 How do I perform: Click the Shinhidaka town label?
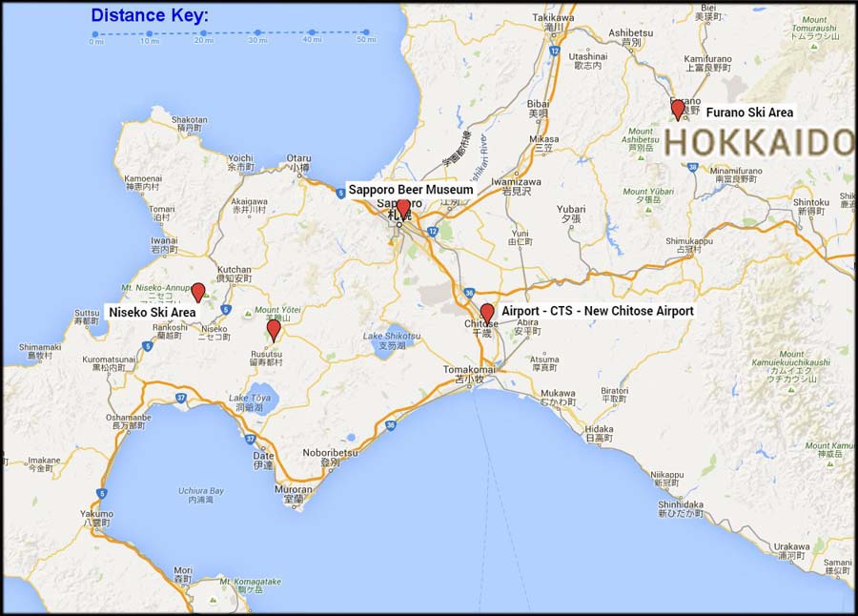(681, 508)
